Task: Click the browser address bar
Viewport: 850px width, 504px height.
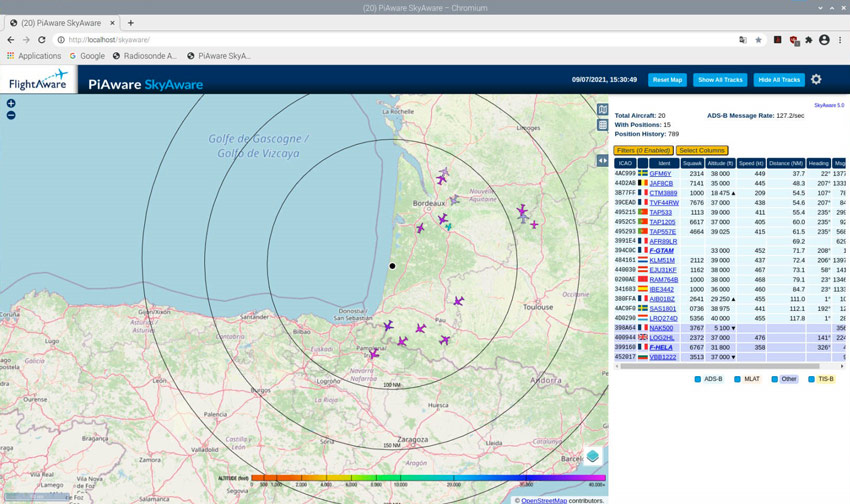Action: click(396, 40)
